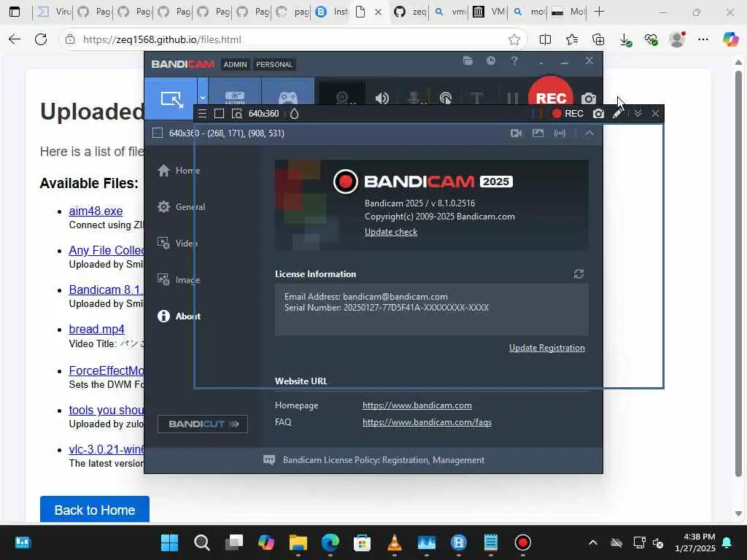Click the pause icon in Bandicam

513,98
